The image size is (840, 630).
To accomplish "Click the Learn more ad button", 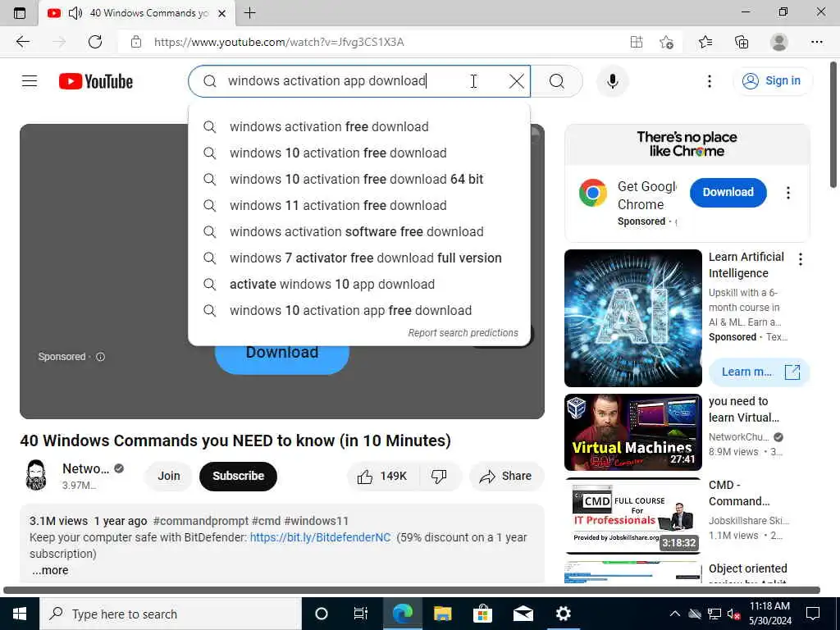I will tap(759, 372).
